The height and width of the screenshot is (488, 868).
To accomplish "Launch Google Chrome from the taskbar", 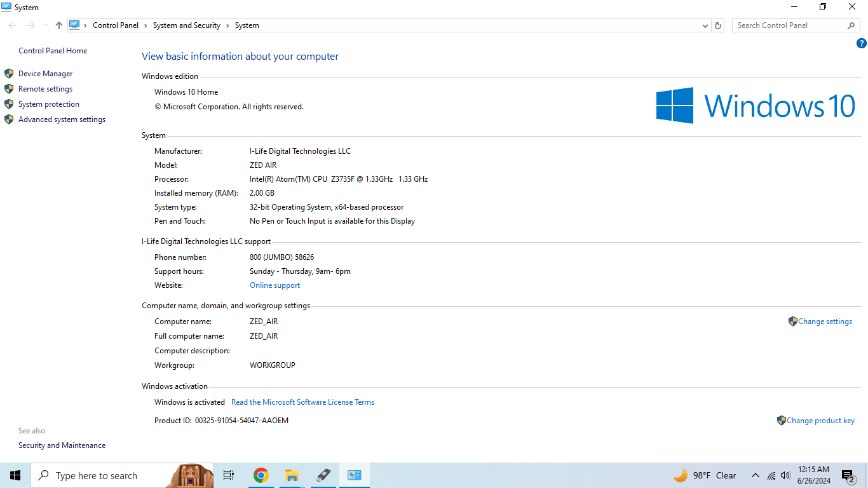I will tap(261, 475).
